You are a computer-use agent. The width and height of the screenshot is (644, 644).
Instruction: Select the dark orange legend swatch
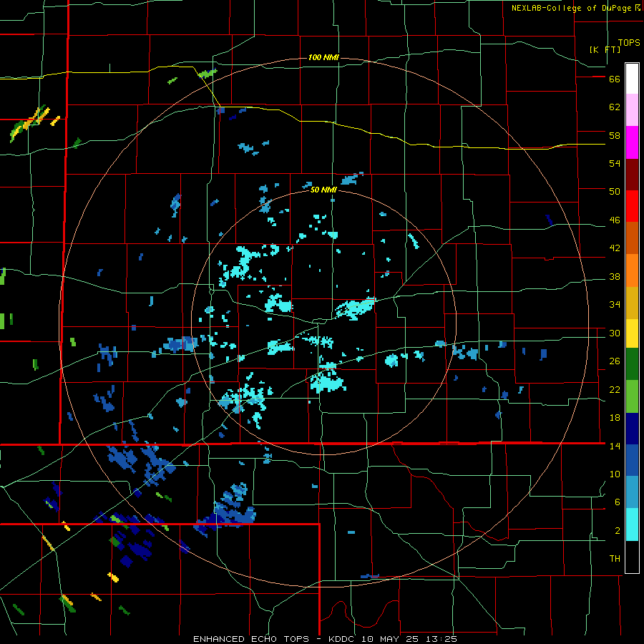coord(632,238)
